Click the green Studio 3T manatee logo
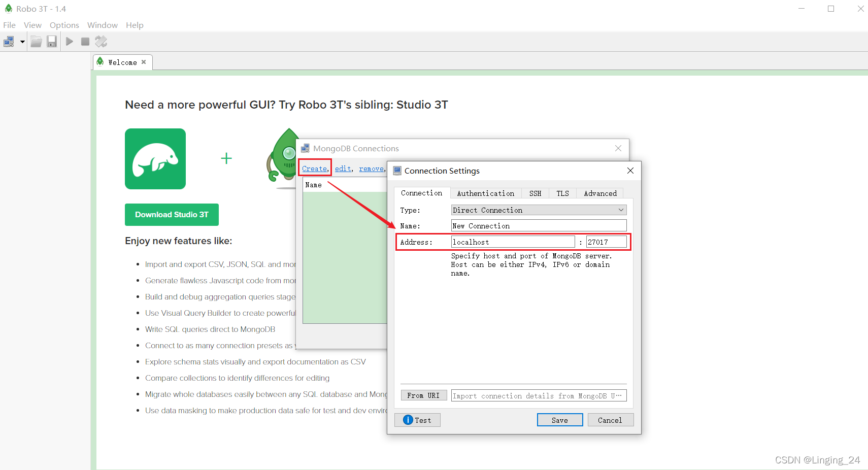This screenshot has height=470, width=868. pyautogui.click(x=155, y=159)
